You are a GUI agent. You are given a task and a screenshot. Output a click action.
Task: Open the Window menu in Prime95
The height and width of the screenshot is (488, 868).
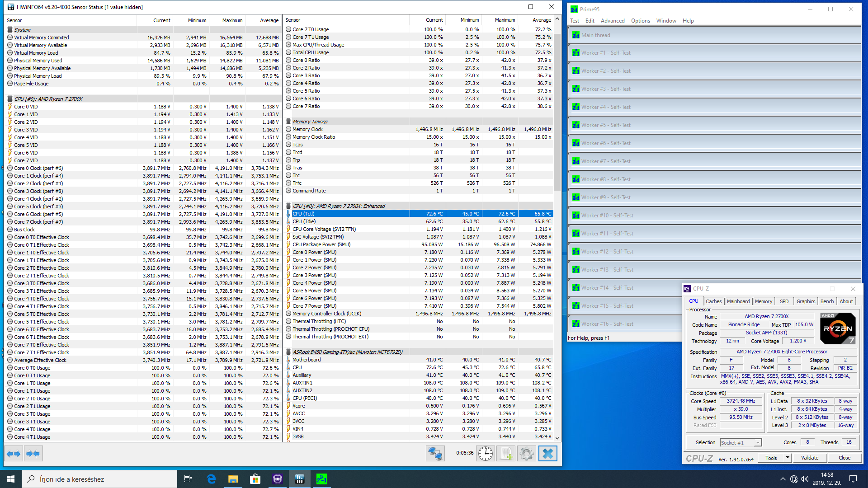point(666,21)
